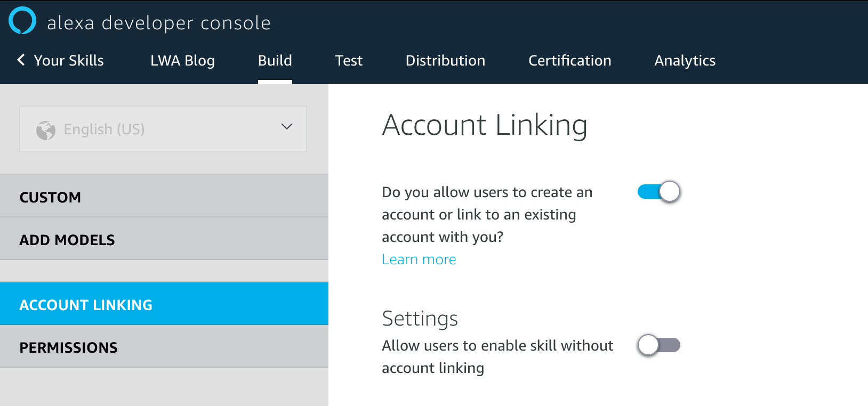Open the LWA Blog tab
The image size is (868, 406).
click(x=182, y=61)
